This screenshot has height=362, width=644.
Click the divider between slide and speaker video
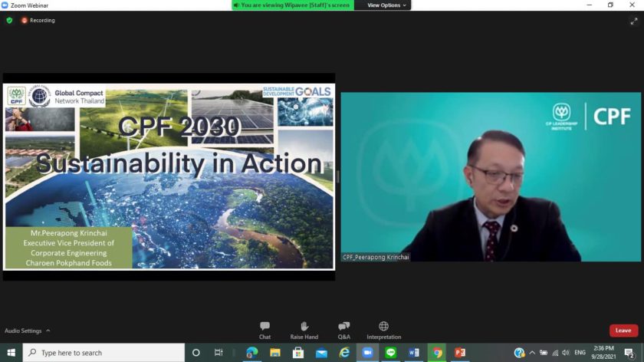coord(337,176)
